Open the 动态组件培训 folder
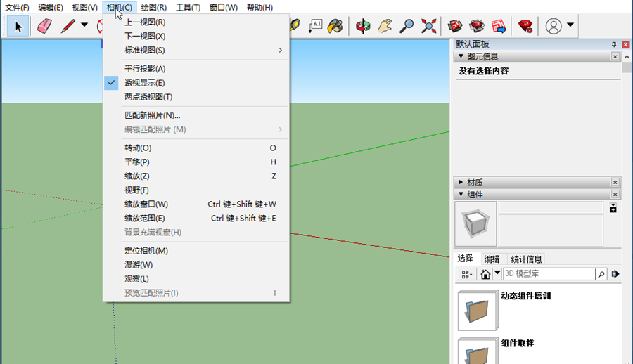Screen dimensions: 633x364 (x=478, y=310)
